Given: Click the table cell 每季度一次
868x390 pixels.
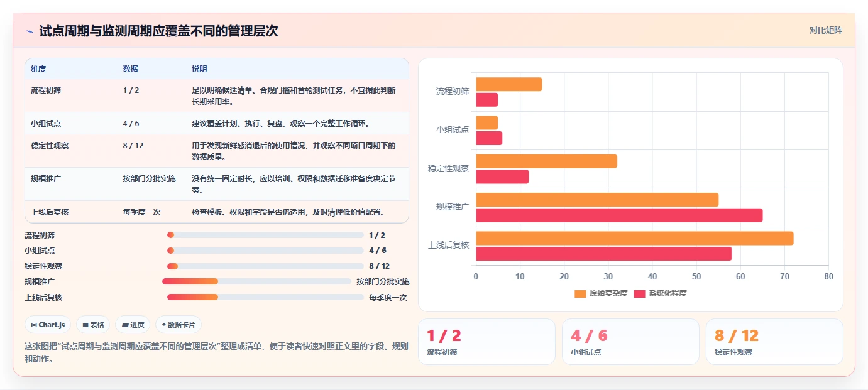Looking at the screenshot, I should click(x=141, y=212).
